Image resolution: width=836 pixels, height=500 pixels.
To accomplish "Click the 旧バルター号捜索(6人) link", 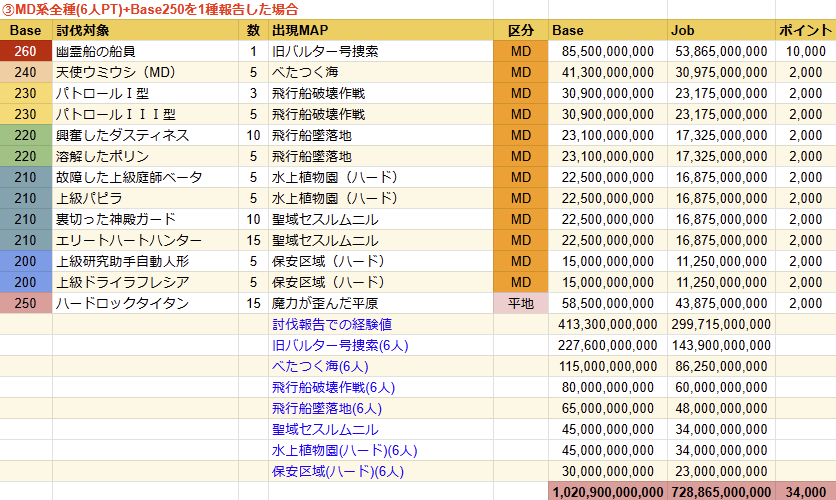I will 340,345.
